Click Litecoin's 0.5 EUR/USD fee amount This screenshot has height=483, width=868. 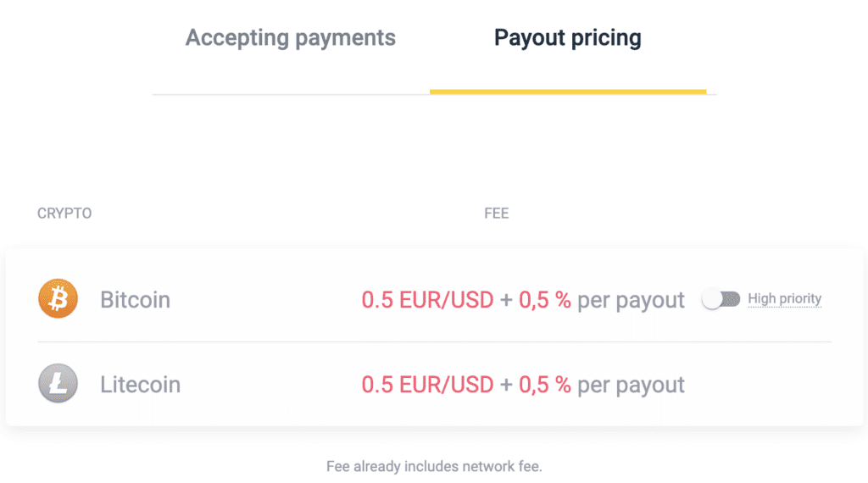pyautogui.click(x=427, y=385)
